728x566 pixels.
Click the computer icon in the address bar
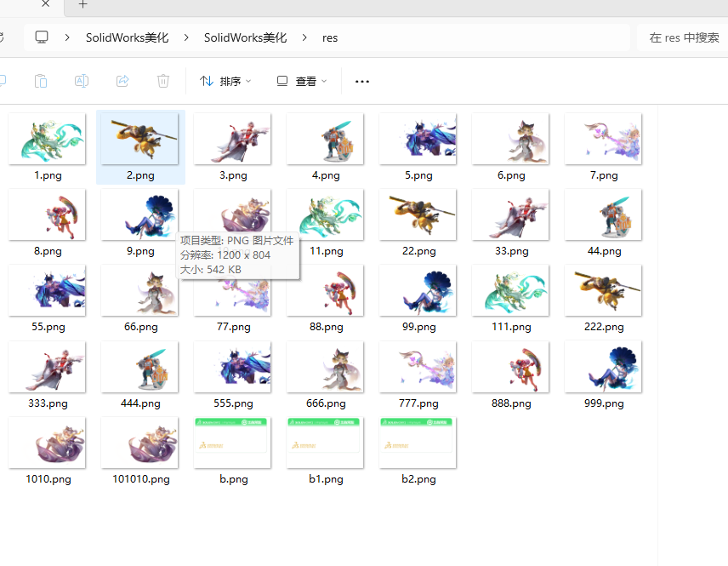(42, 37)
